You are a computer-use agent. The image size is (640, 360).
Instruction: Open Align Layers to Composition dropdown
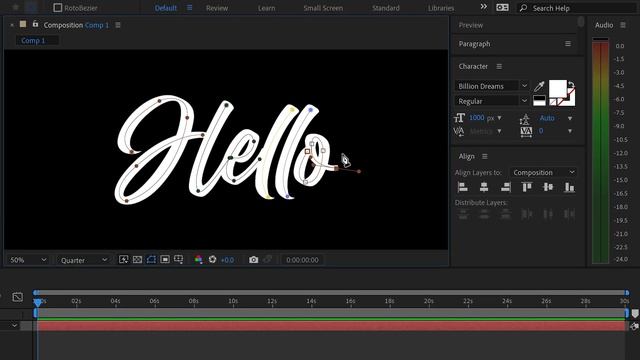543,173
